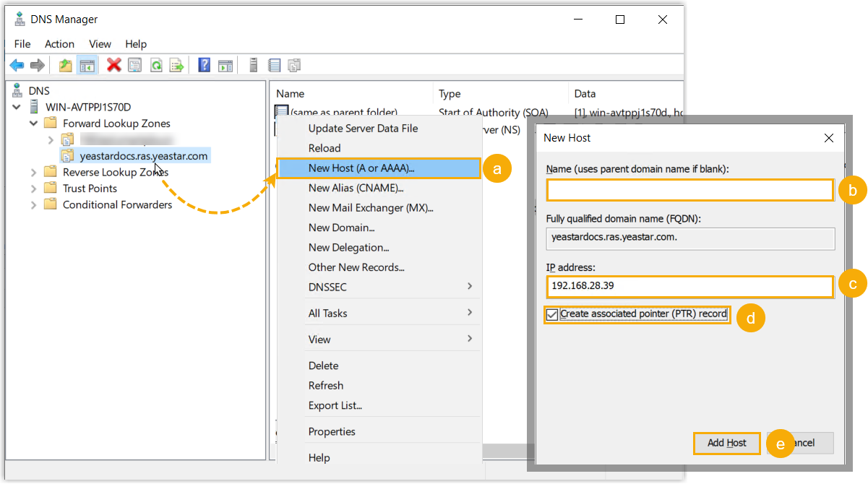Expand the Conditional Forwarders node
Viewport: 868px width, 484px height.
[x=33, y=204]
